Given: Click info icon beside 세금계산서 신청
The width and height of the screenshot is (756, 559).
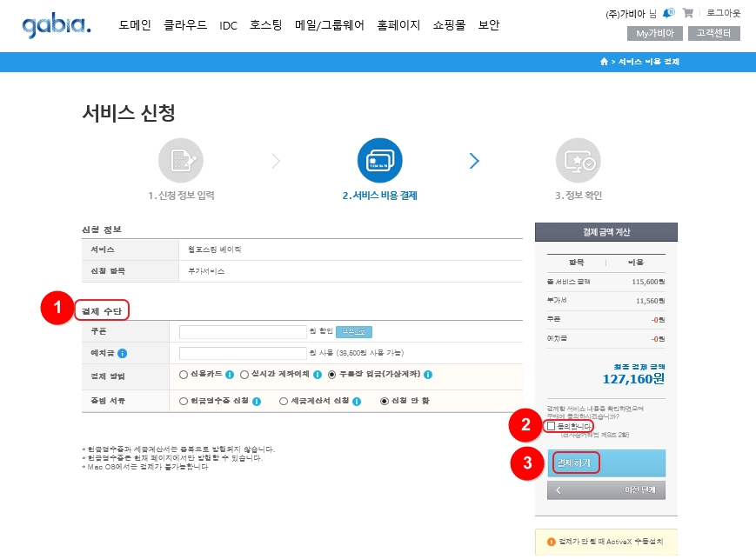Looking at the screenshot, I should click(x=356, y=402).
